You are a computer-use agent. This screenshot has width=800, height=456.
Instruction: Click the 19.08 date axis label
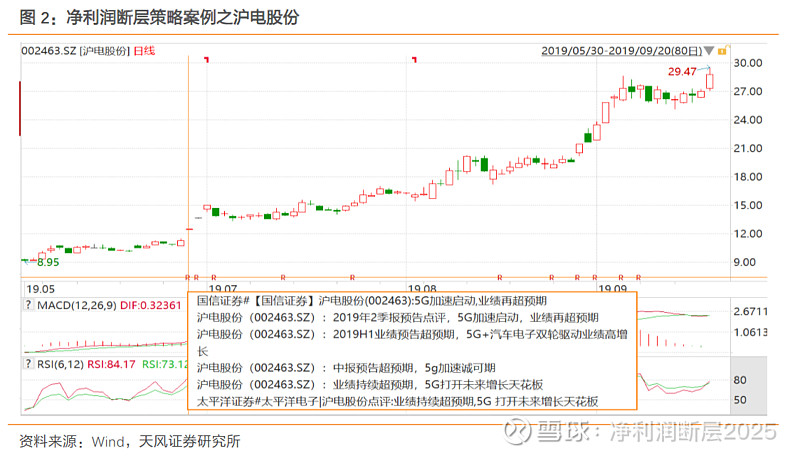coord(422,288)
